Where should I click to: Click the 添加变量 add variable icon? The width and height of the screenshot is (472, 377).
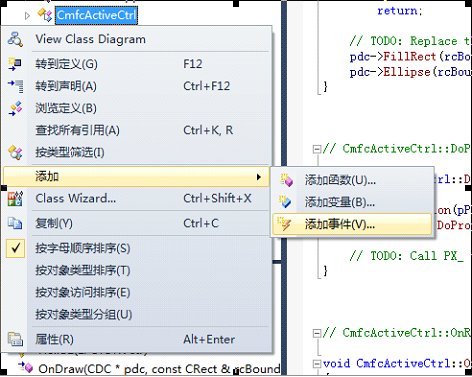coord(285,202)
